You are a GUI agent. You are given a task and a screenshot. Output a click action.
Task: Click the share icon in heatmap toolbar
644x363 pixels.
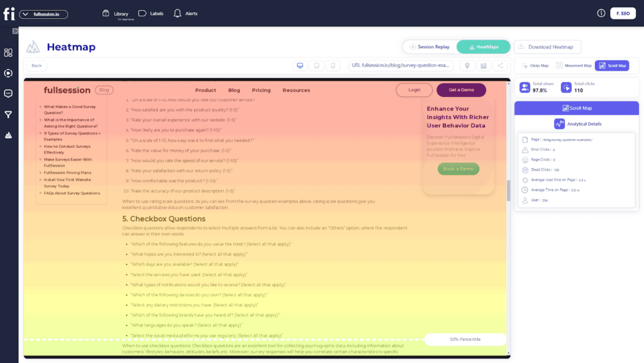[501, 65]
